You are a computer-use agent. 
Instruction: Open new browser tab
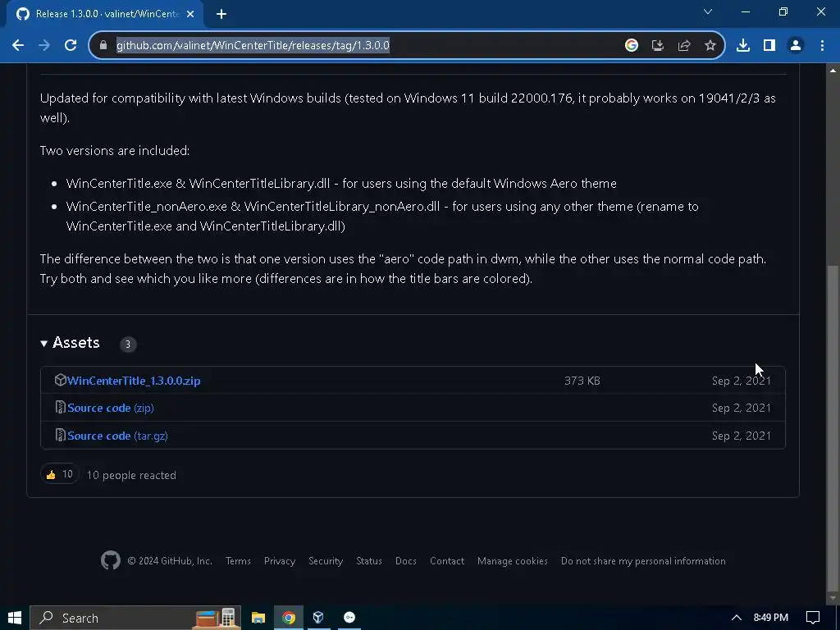click(x=221, y=15)
